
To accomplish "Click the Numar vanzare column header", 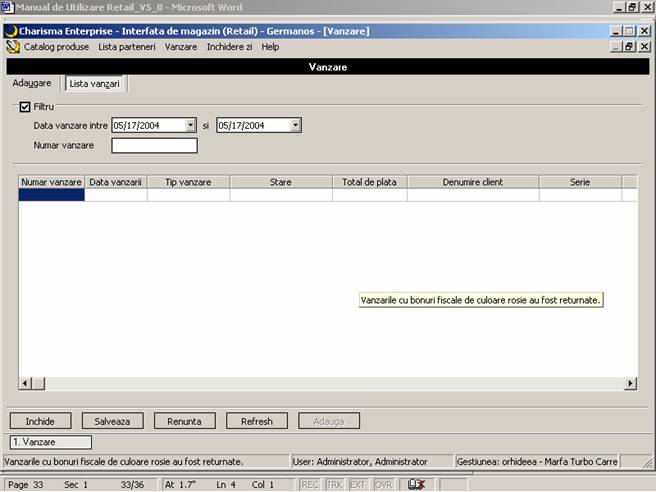I will pos(51,182).
